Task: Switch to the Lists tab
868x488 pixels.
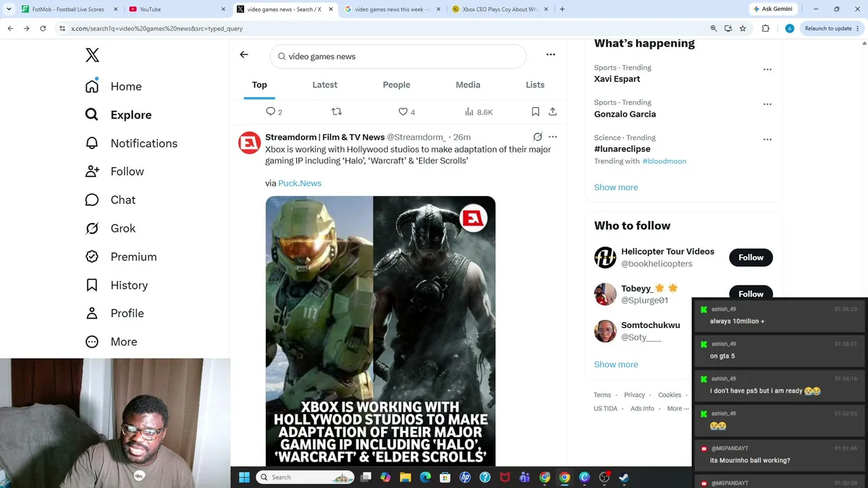Action: [x=535, y=85]
